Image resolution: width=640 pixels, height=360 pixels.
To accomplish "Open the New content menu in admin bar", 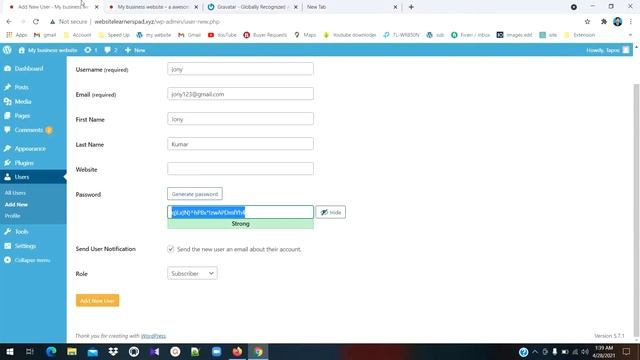I will (x=135, y=50).
